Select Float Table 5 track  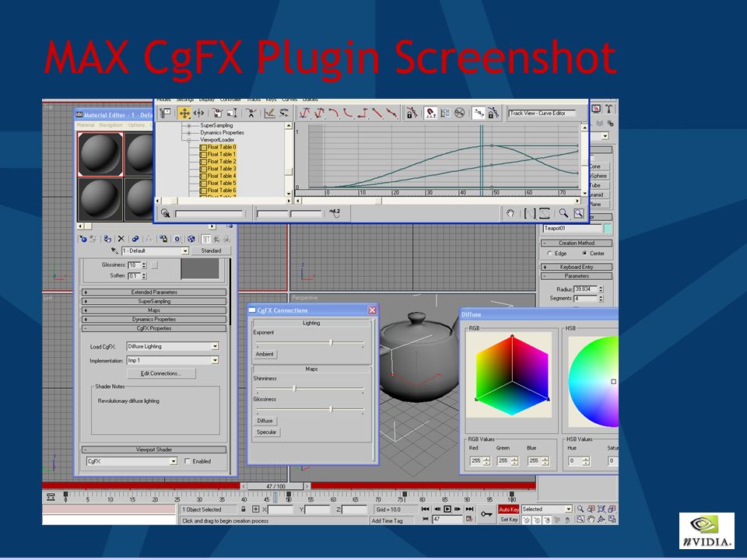tap(218, 183)
